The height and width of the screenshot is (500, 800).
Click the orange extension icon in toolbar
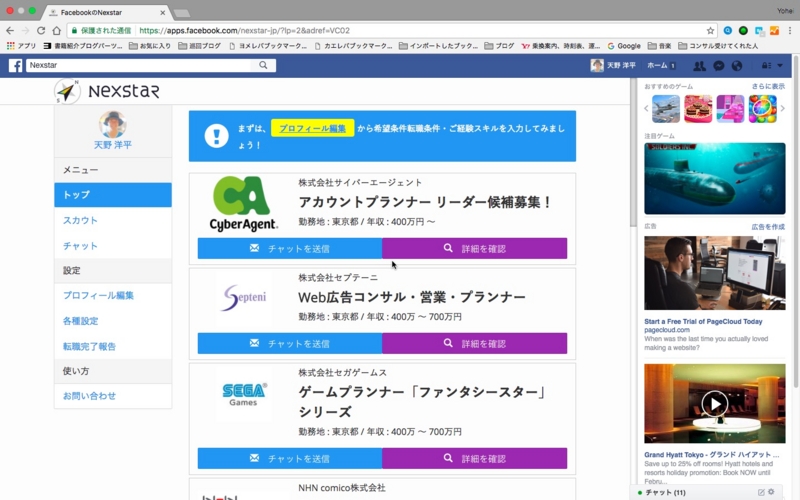pyautogui.click(x=774, y=31)
